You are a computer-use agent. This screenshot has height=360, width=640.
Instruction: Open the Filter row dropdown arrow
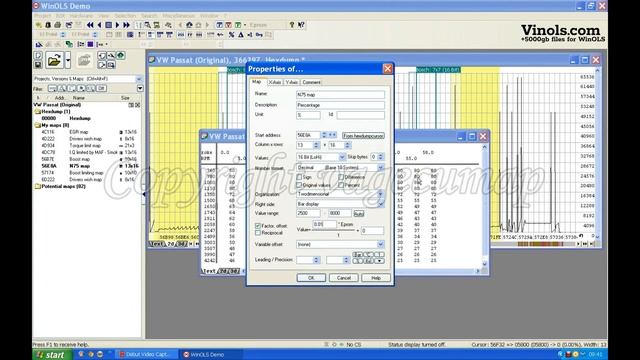140,88
